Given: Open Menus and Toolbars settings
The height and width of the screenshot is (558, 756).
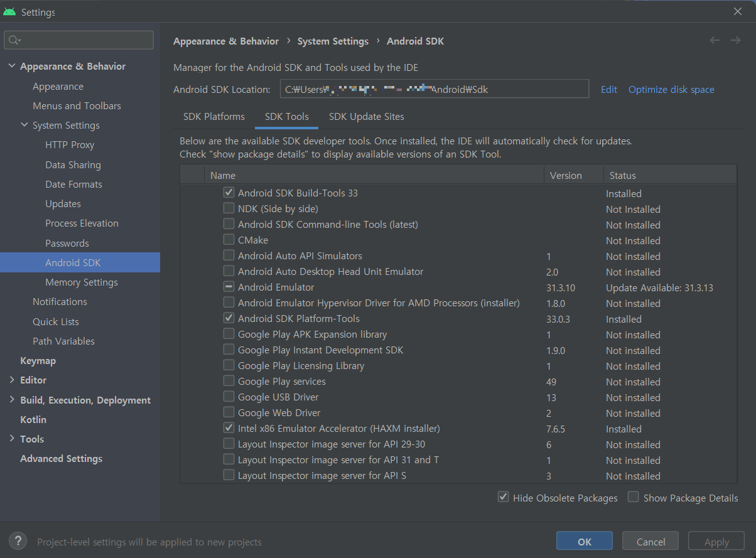Looking at the screenshot, I should pyautogui.click(x=77, y=105).
